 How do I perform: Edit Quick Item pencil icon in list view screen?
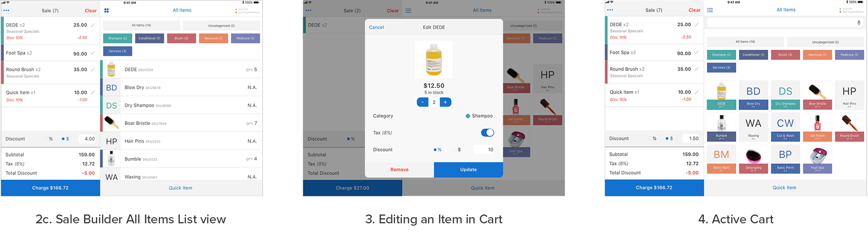pos(93,92)
